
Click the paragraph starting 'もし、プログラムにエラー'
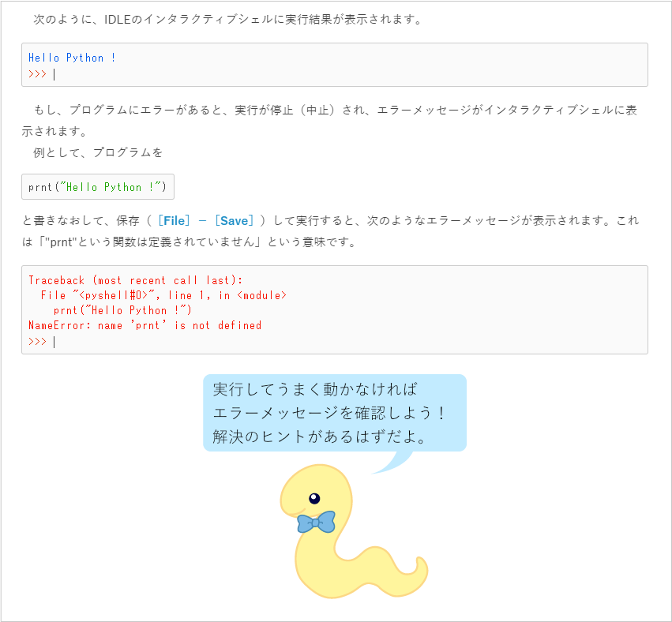(x=329, y=120)
